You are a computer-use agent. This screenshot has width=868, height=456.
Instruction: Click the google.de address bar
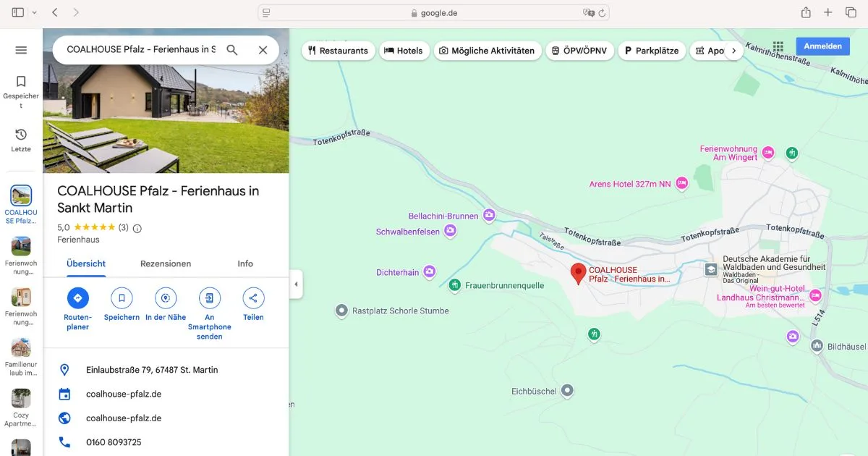click(434, 12)
